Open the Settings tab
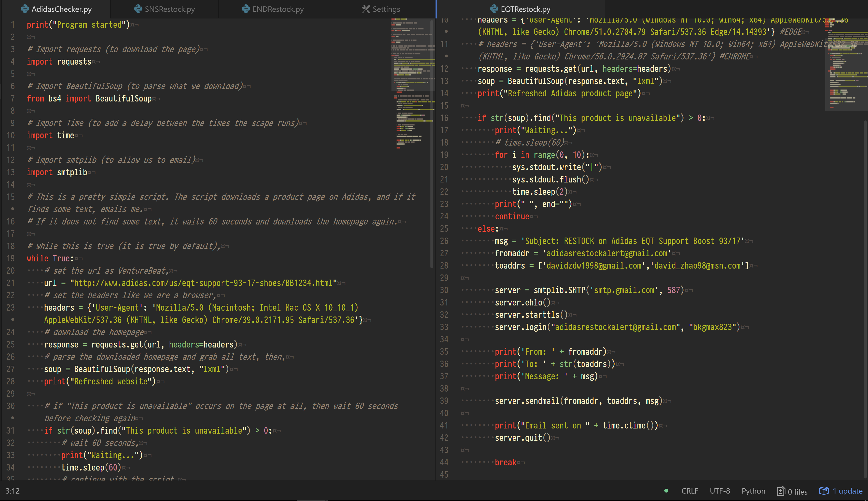Screen dimensions: 868x501 pos(386,9)
